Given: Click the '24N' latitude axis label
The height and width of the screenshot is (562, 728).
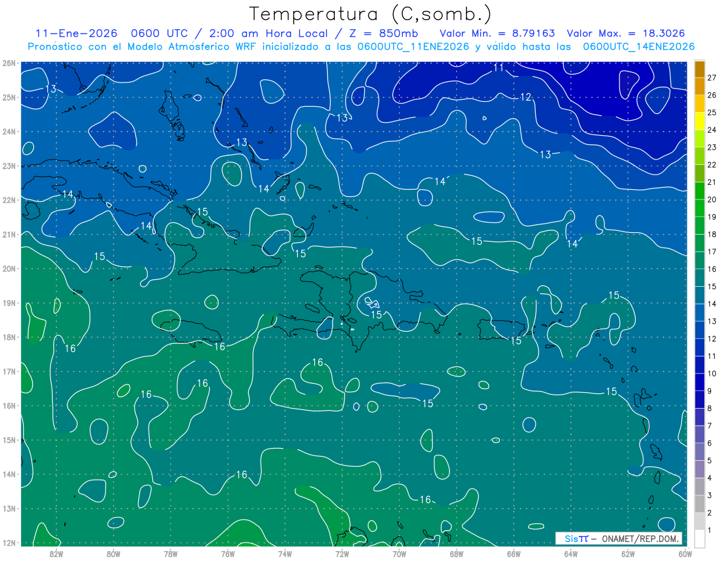Looking at the screenshot, I should click(x=8, y=132).
